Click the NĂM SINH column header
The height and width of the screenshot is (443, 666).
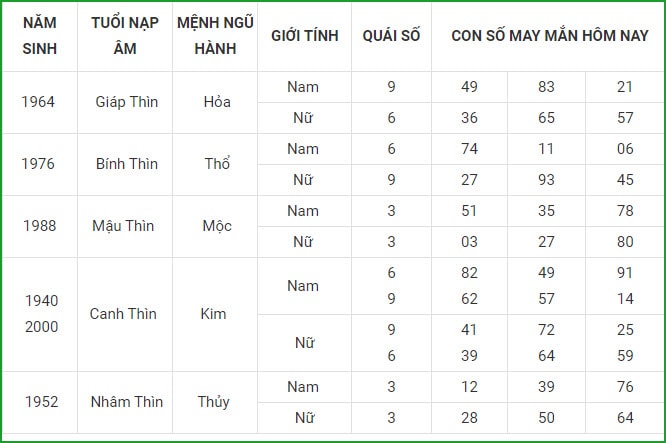[x=40, y=36]
